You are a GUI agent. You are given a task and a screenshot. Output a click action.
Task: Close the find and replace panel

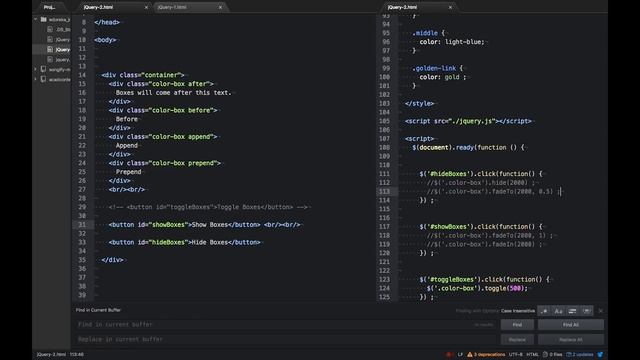pos(601,311)
